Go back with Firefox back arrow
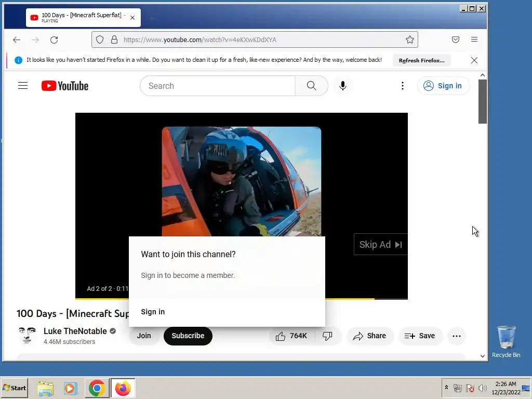This screenshot has width=532, height=399. pos(17,39)
